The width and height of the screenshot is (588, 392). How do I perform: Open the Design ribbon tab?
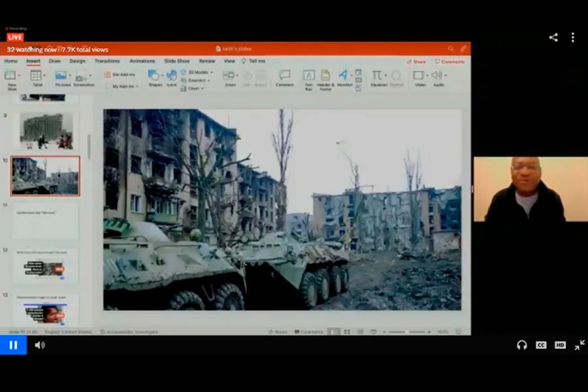77,61
